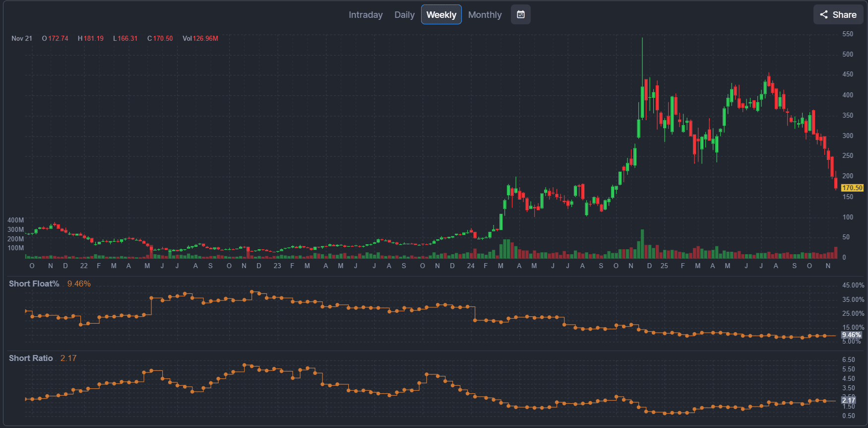
Task: Switch to the Intraday timeframe
Action: tap(366, 15)
